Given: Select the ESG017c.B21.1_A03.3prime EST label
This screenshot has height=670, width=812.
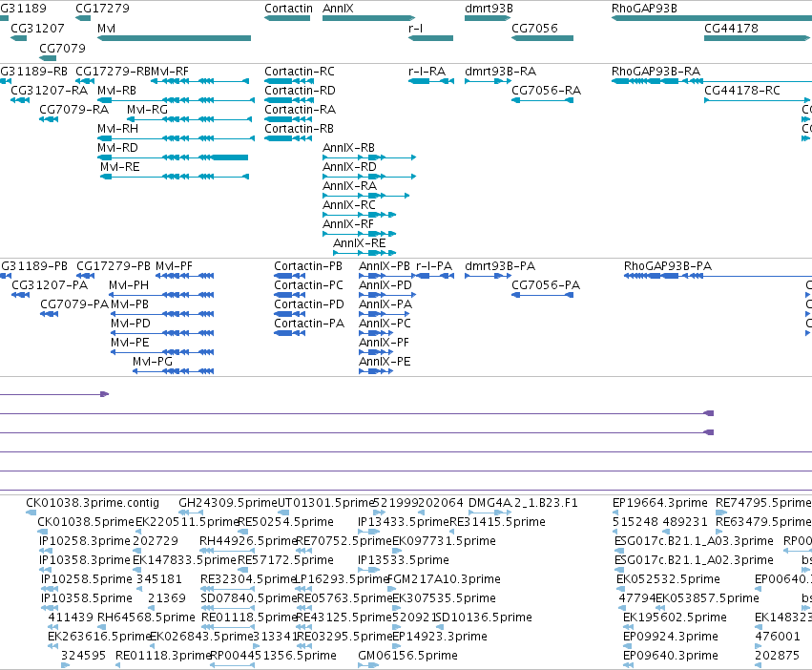Looking at the screenshot, I should (x=694, y=541).
